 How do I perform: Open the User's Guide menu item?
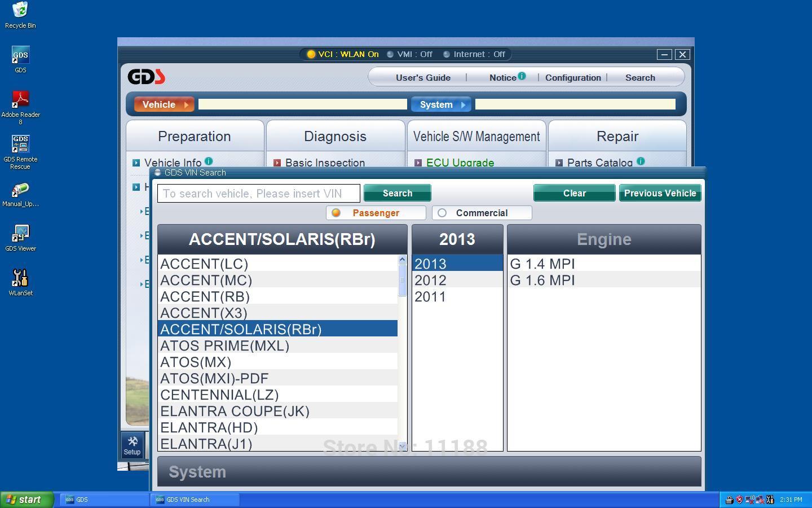(x=423, y=77)
